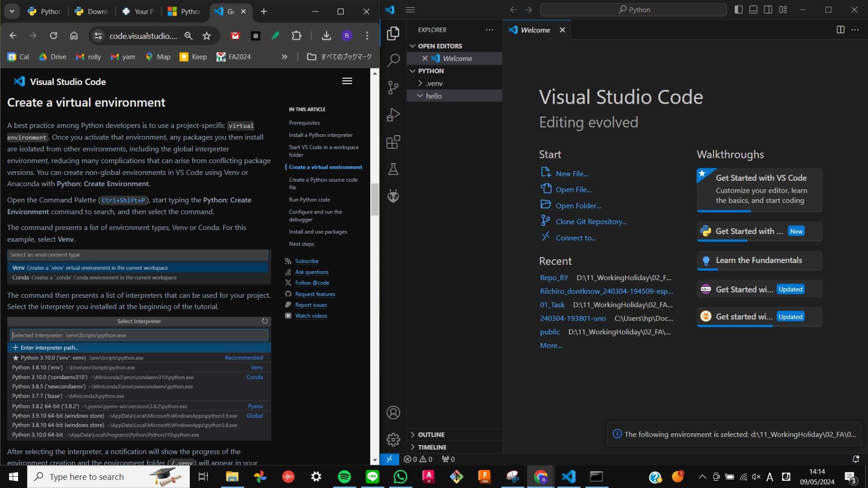Switch to the Welcome editor tab
The image size is (868, 488).
(535, 29)
